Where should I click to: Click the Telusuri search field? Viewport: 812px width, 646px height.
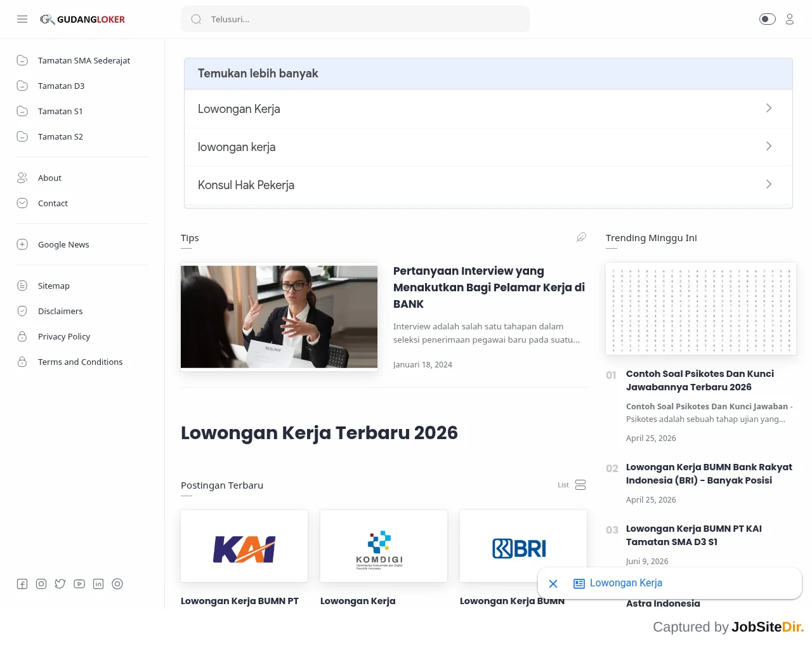tap(355, 19)
